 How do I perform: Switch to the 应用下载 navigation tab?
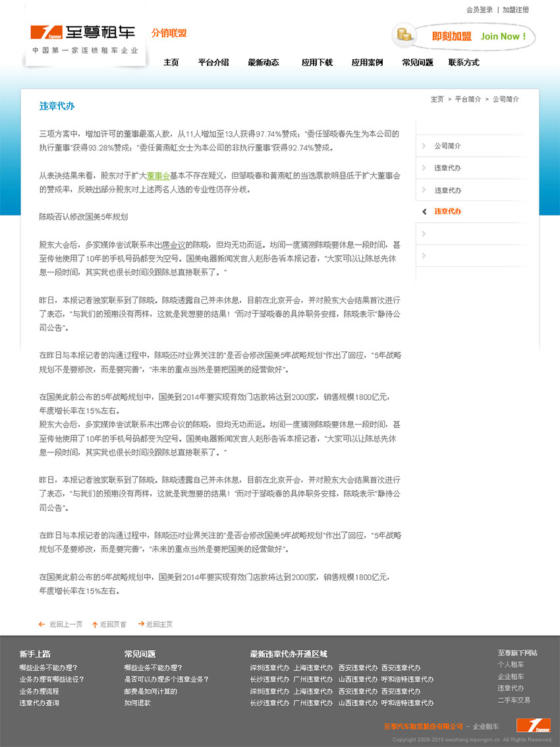(317, 62)
